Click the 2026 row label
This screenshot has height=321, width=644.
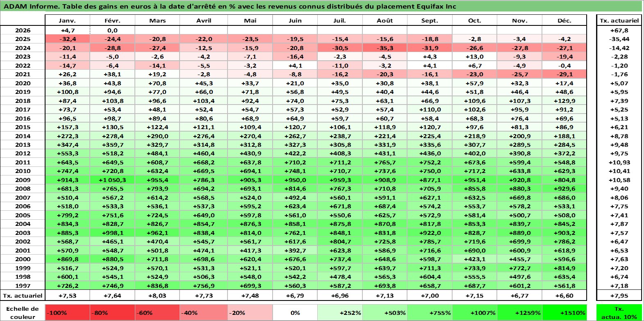click(23, 30)
